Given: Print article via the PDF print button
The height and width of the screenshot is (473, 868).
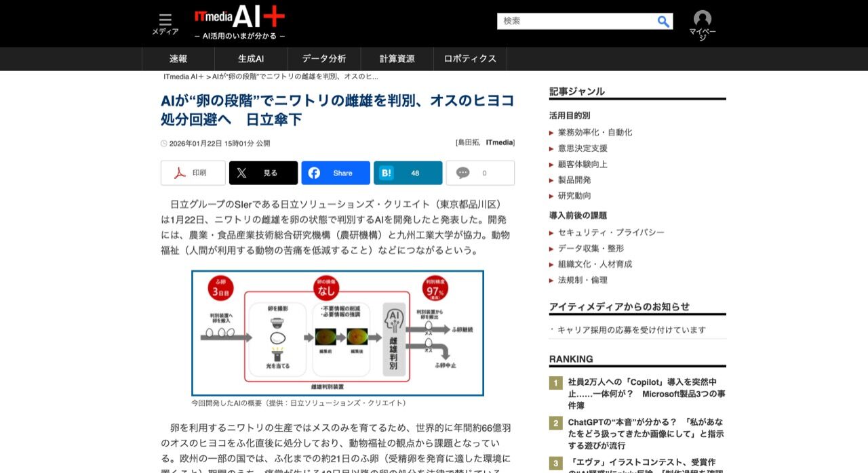Looking at the screenshot, I should [x=193, y=173].
